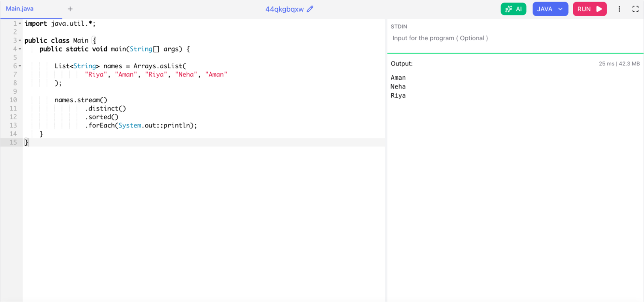Click the play triangle in RUN button
The image size is (644, 302).
coord(599,9)
